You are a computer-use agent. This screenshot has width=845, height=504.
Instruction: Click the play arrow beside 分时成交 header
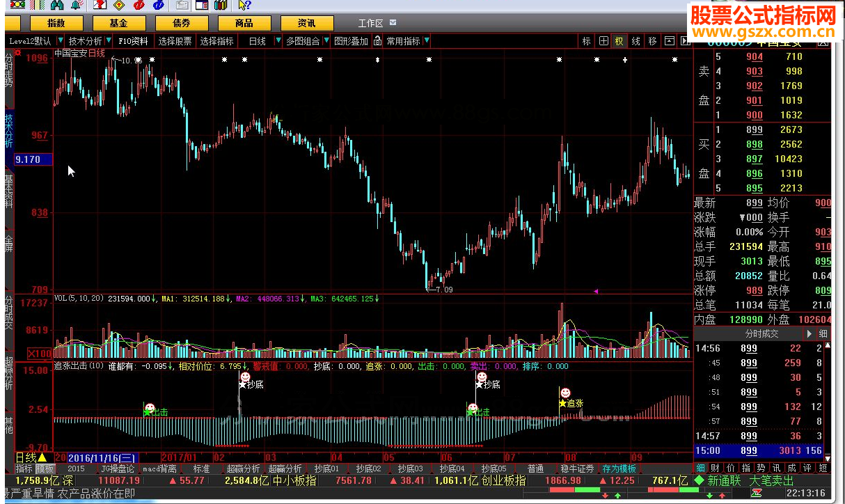(810, 334)
